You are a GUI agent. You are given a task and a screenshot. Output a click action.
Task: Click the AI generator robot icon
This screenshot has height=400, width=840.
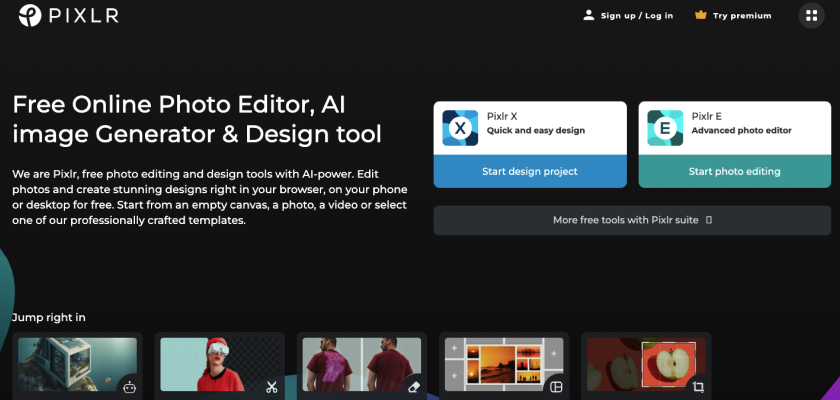(x=129, y=387)
